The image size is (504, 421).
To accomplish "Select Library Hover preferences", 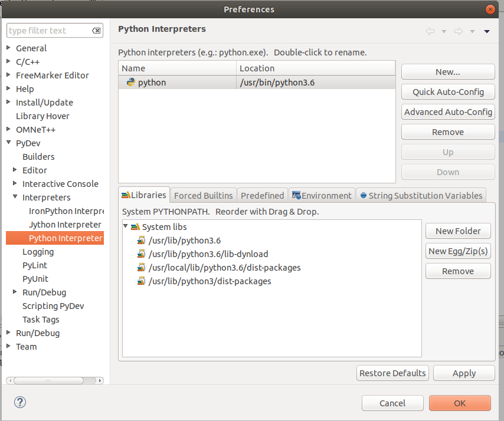I will [x=42, y=116].
